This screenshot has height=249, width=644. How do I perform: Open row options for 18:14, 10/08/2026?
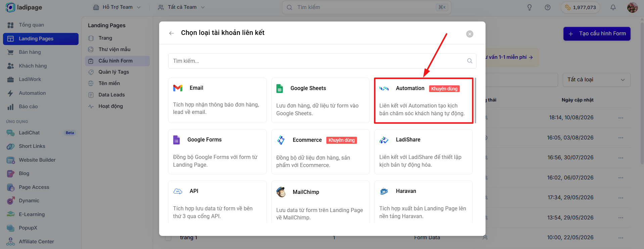tap(621, 118)
